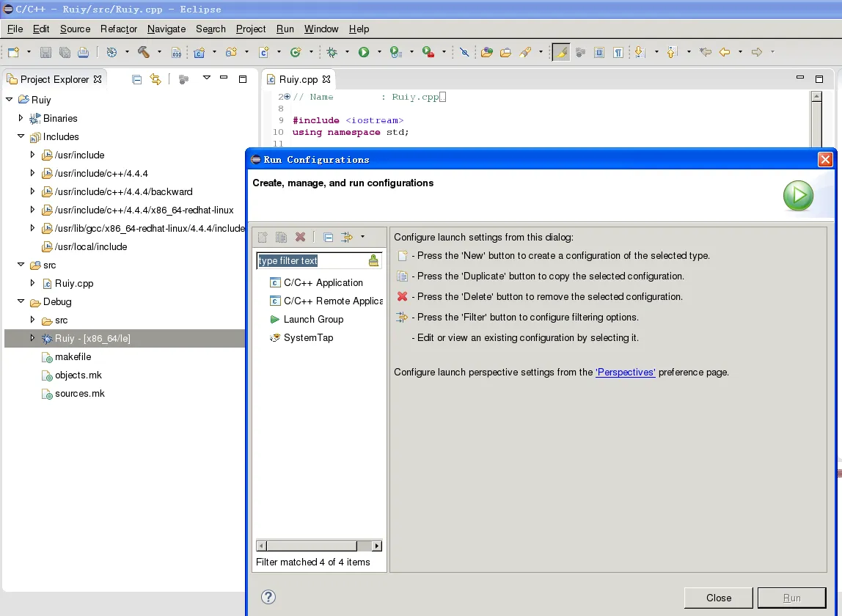Screen dimensions: 842x616
Task: Open the Project menu
Action: 251,29
